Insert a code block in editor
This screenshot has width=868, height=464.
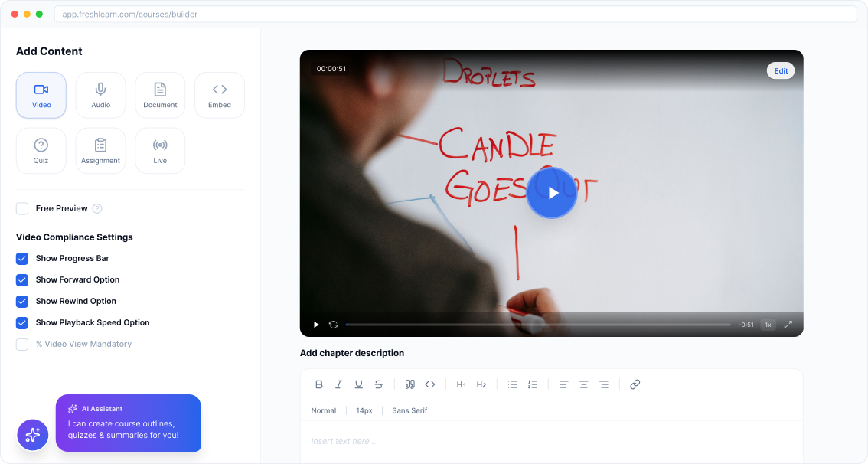click(x=430, y=384)
